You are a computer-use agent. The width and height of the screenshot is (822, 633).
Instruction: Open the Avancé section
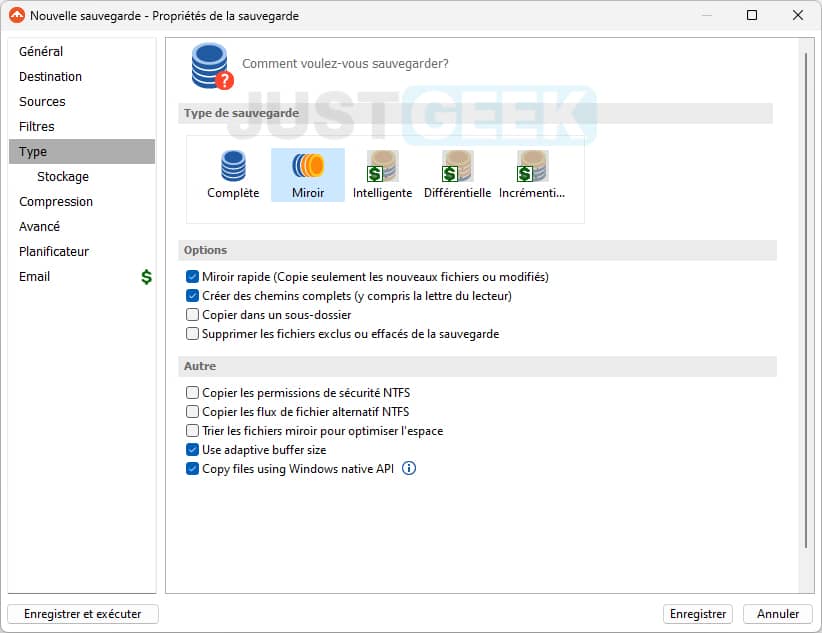coord(82,227)
